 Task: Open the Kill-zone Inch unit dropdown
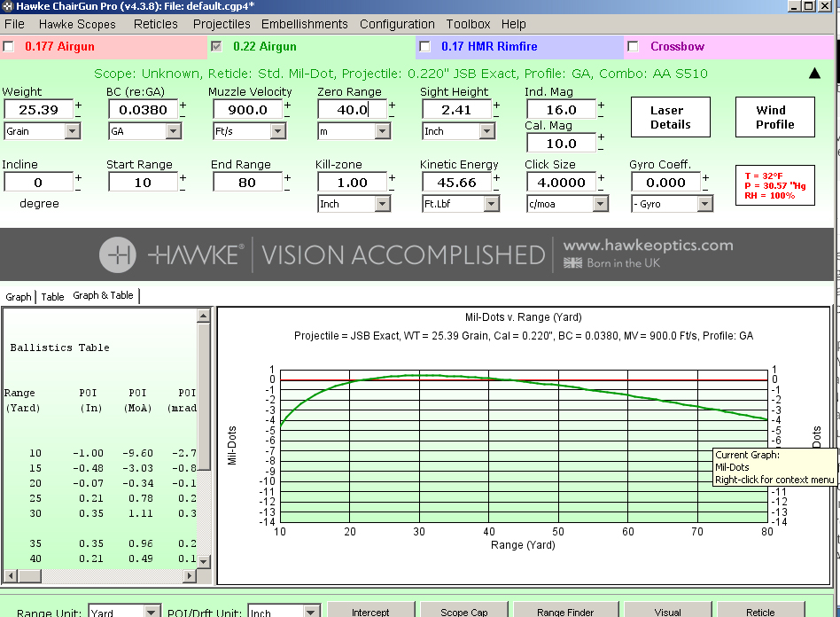[383, 204]
